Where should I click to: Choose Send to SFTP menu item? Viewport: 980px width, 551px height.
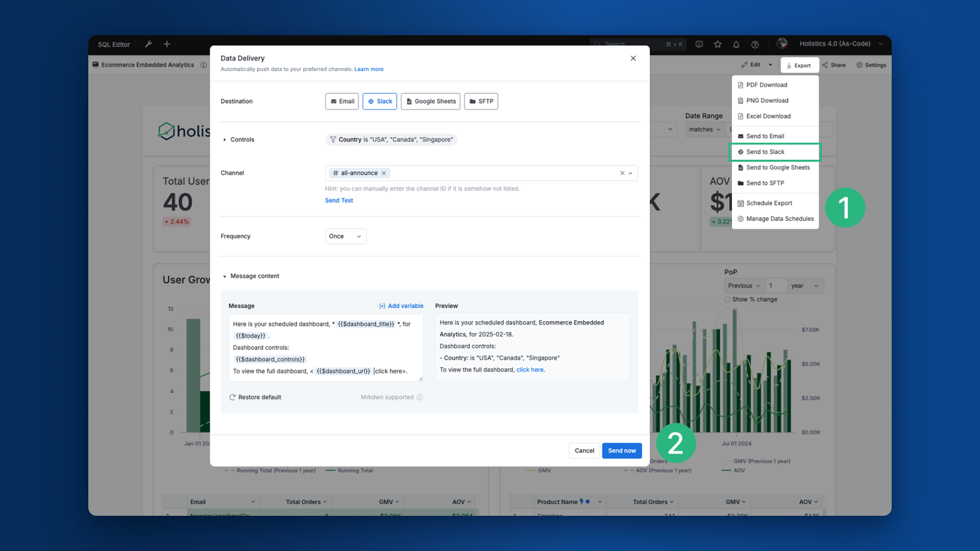pos(775,183)
